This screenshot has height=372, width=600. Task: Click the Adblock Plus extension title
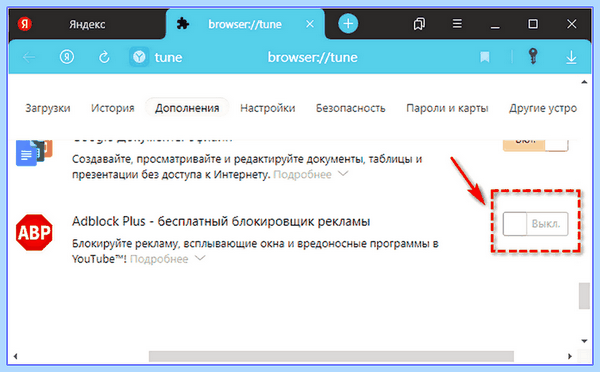[221, 221]
